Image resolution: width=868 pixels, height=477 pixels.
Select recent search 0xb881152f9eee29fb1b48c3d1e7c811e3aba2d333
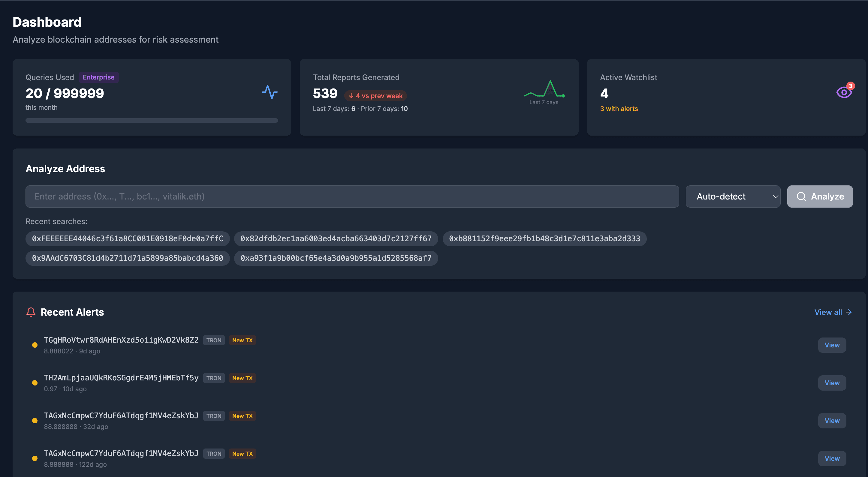(x=544, y=238)
